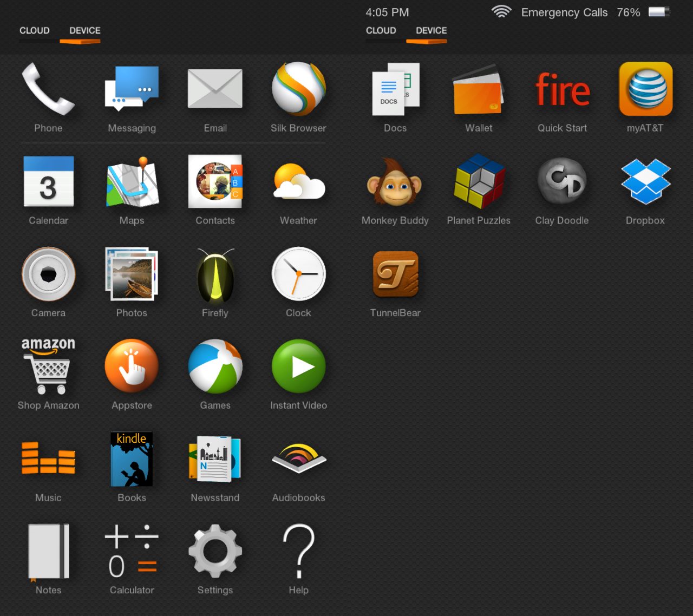
Task: Open the Clock app
Action: [x=298, y=274]
